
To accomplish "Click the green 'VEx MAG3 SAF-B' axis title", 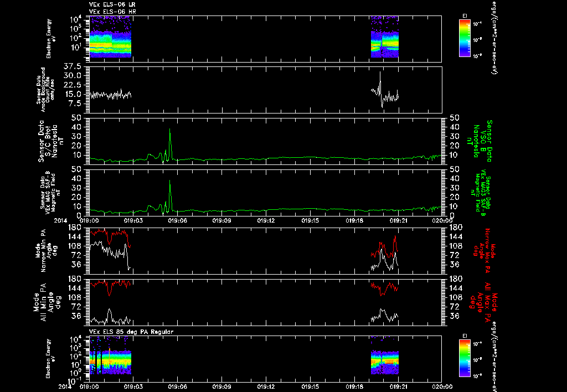I will [482, 193].
